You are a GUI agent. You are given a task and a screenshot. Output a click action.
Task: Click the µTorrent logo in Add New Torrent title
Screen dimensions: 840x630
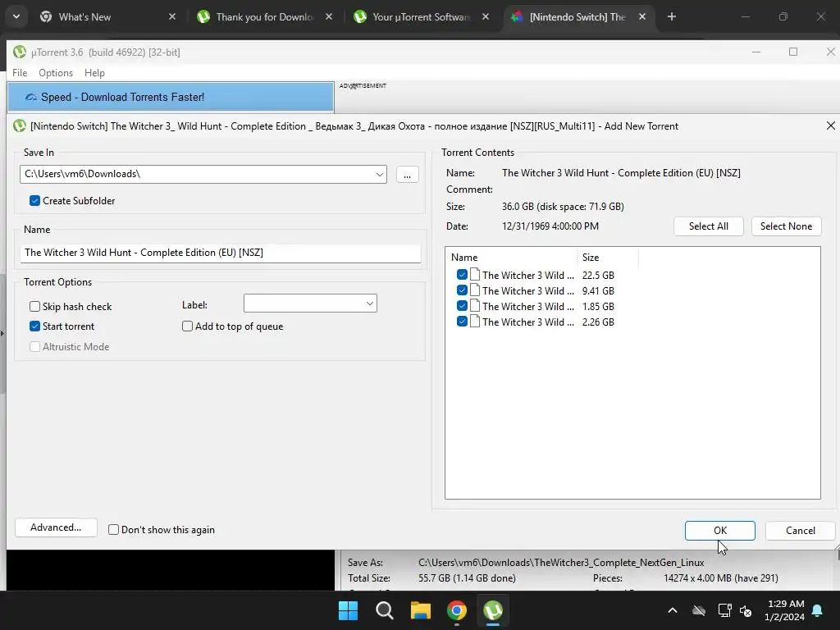coord(20,126)
